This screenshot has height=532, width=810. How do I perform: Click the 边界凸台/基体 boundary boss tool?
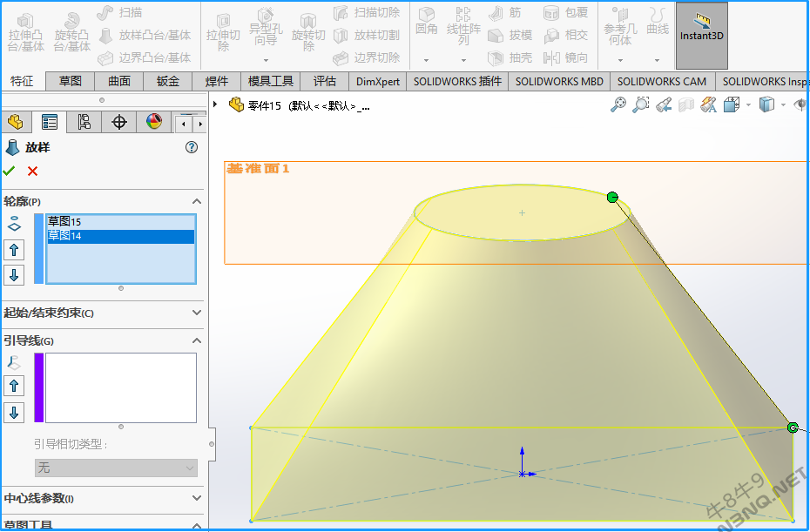145,57
